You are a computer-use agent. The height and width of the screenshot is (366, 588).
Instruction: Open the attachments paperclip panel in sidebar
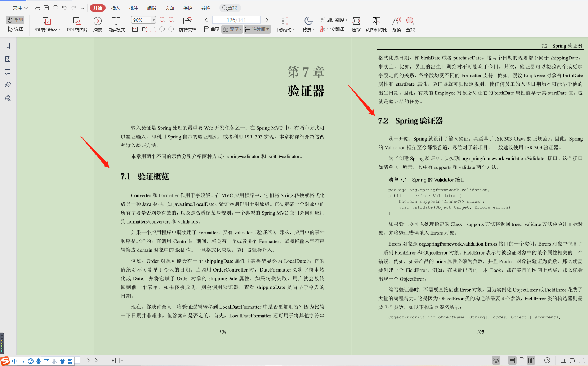click(8, 85)
